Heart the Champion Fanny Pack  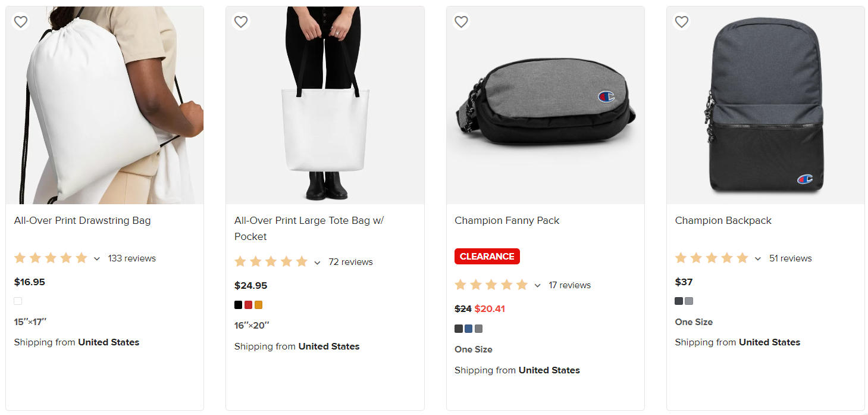[x=461, y=21]
